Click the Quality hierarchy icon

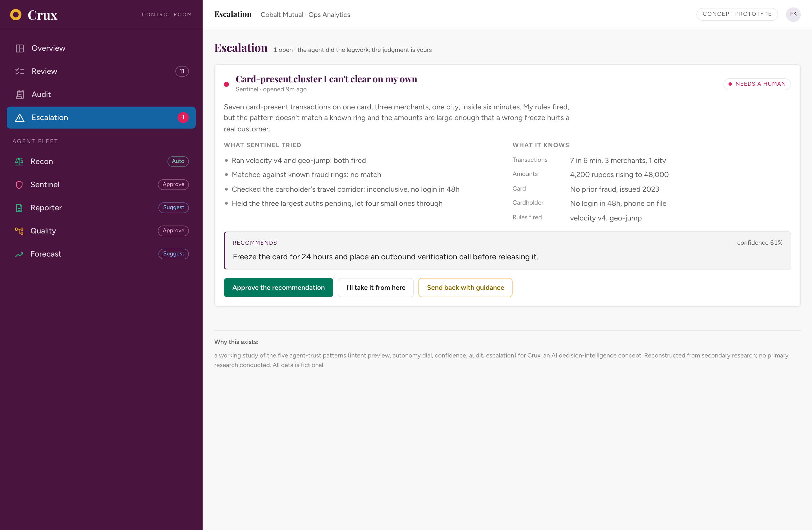click(19, 231)
